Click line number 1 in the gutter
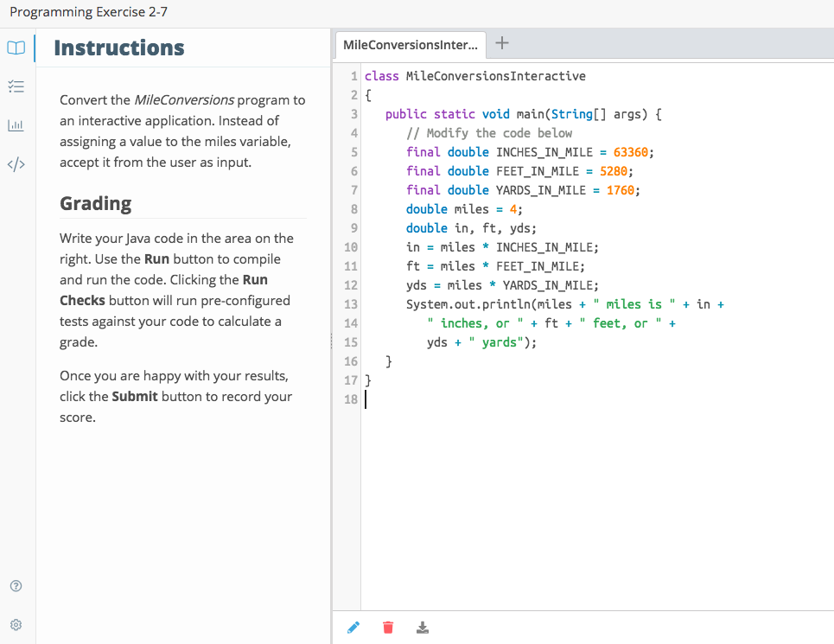The width and height of the screenshot is (834, 644). (x=353, y=76)
